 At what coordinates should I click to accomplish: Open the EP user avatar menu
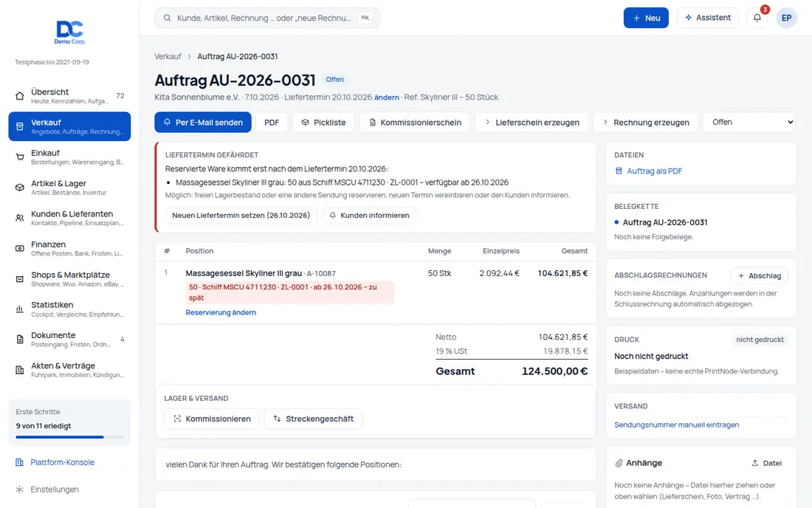click(x=786, y=18)
